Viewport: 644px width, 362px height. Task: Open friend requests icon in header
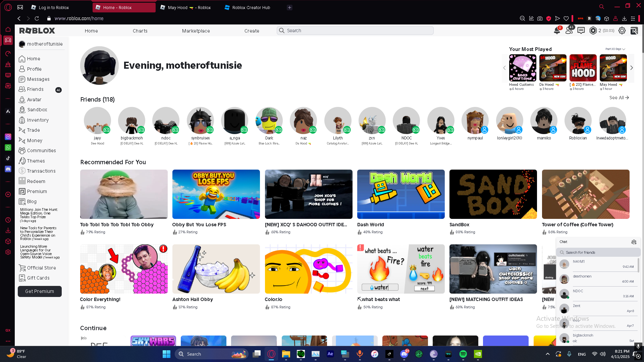pos(569,31)
